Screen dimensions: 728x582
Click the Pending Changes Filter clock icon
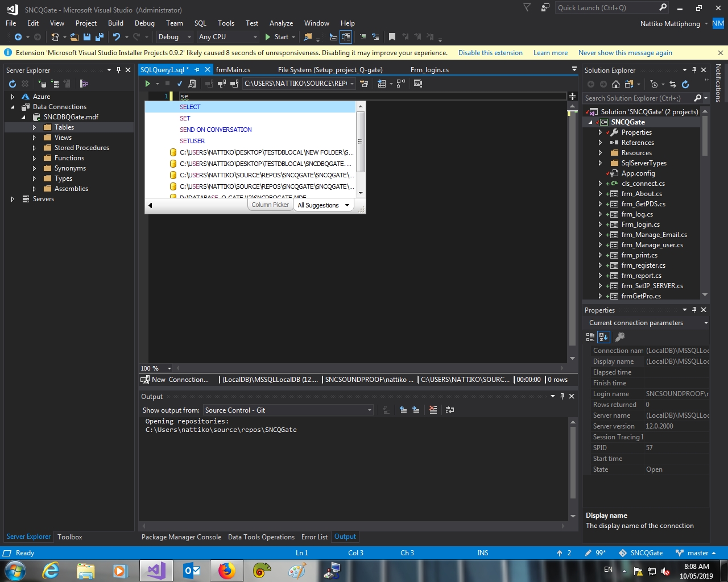click(654, 84)
